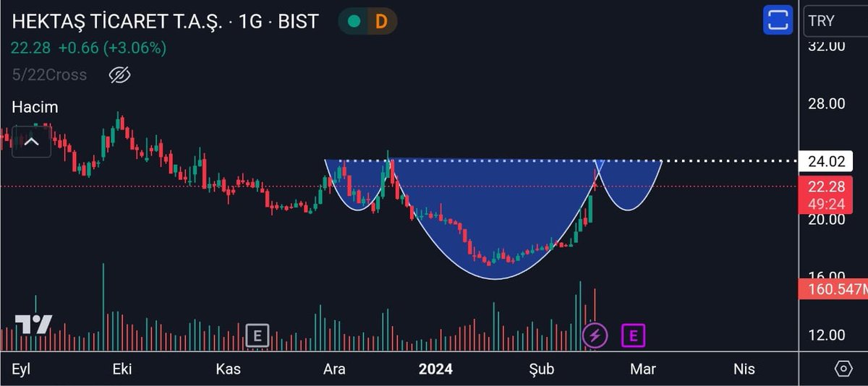Image resolution: width=868 pixels, height=386 pixels.
Task: Click the orange D data badge
Action: [380, 21]
